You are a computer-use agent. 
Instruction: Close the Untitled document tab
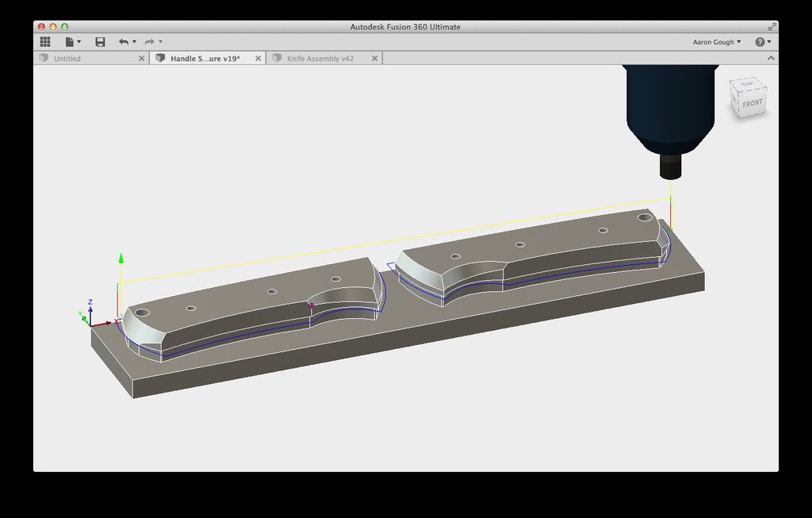coord(142,59)
